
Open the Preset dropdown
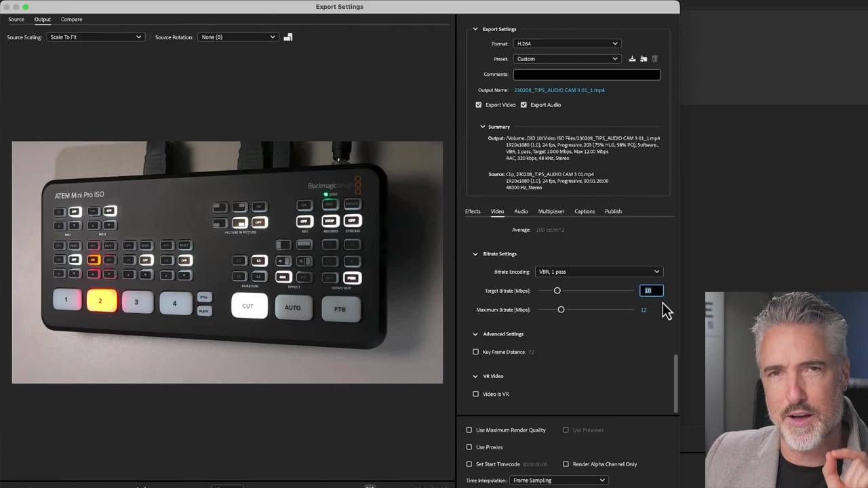(x=567, y=58)
